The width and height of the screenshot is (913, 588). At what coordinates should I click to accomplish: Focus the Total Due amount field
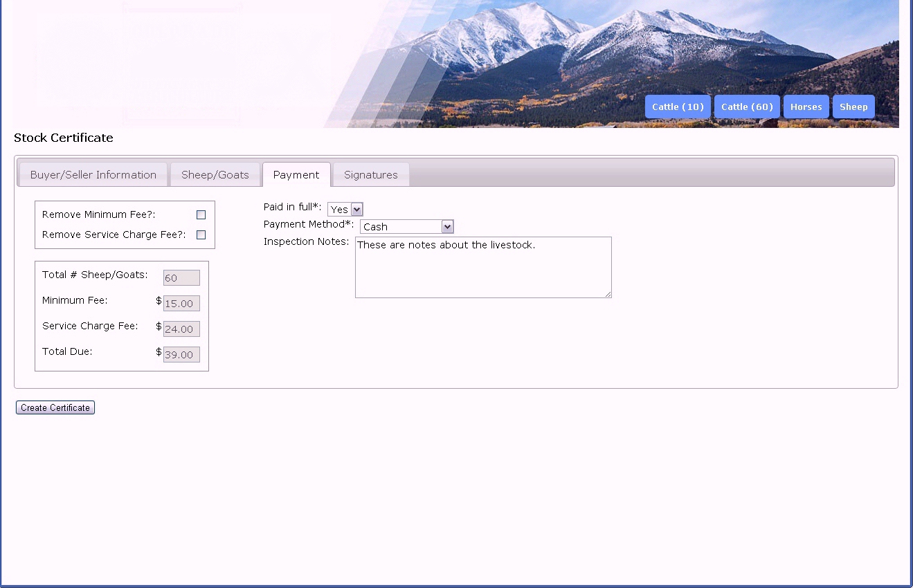[181, 355]
